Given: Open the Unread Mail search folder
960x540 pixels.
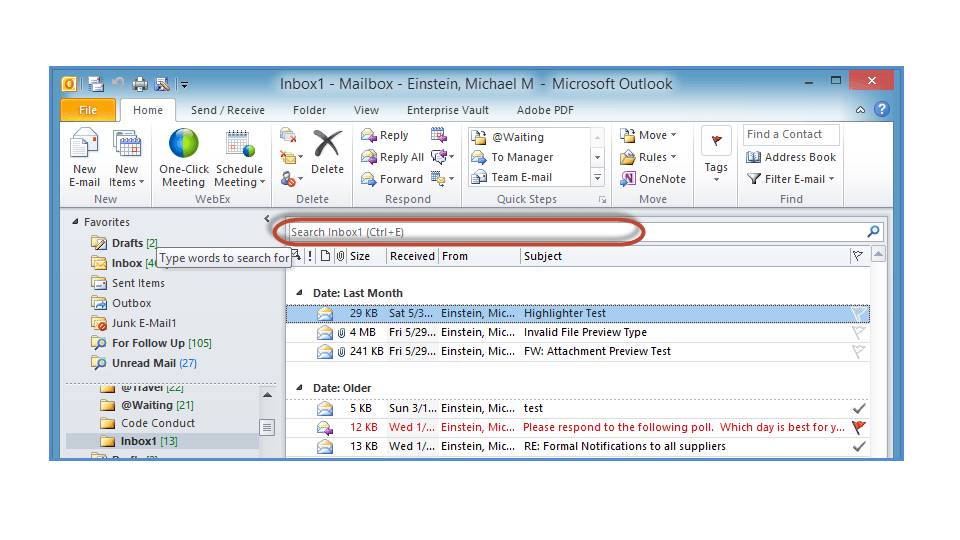Looking at the screenshot, I should pyautogui.click(x=144, y=363).
